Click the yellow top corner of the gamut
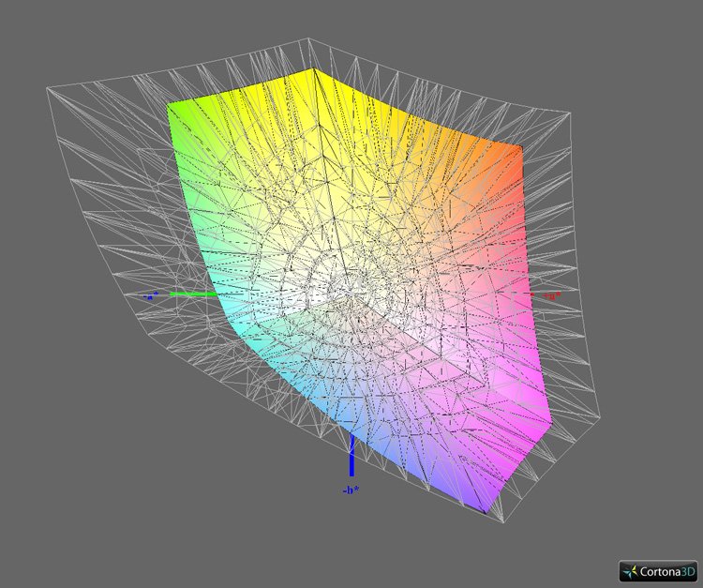This screenshot has width=703, height=588. [x=314, y=72]
